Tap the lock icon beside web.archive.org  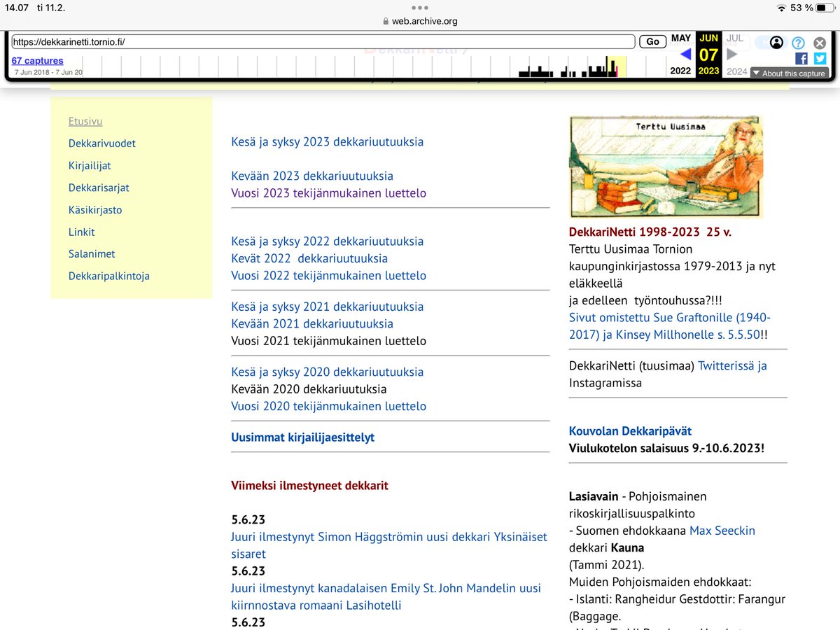pos(385,21)
